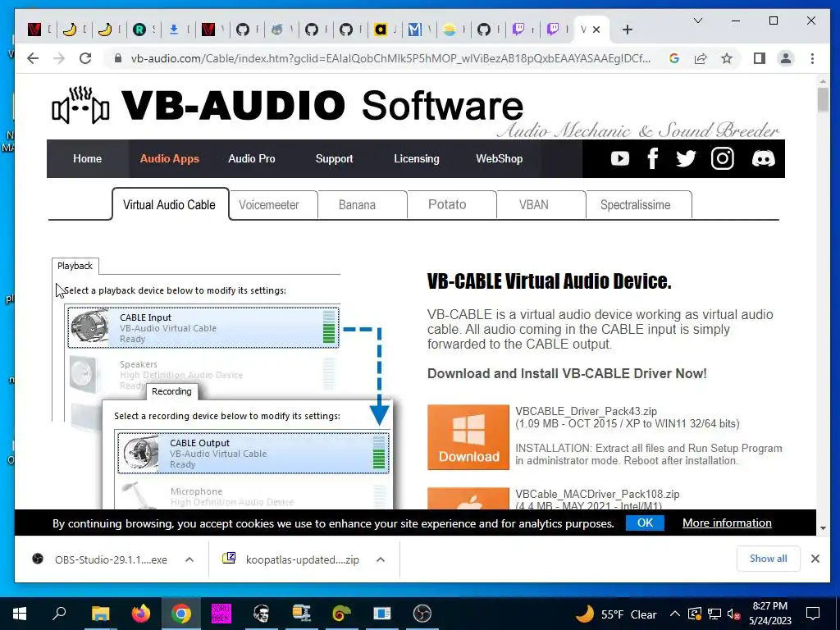Open File Explorer from taskbar
Image resolution: width=840 pixels, height=630 pixels.
click(100, 614)
